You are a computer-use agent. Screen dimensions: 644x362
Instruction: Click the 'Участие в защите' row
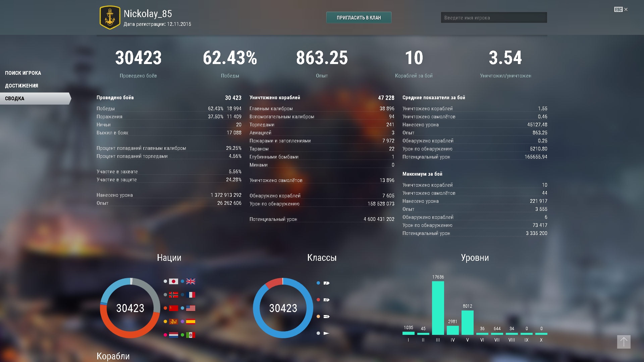pyautogui.click(x=169, y=180)
